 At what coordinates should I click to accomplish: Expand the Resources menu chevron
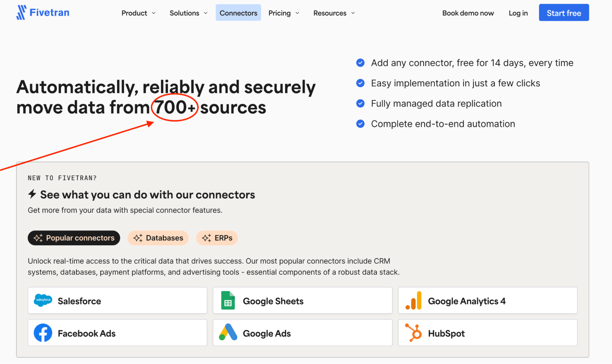353,13
